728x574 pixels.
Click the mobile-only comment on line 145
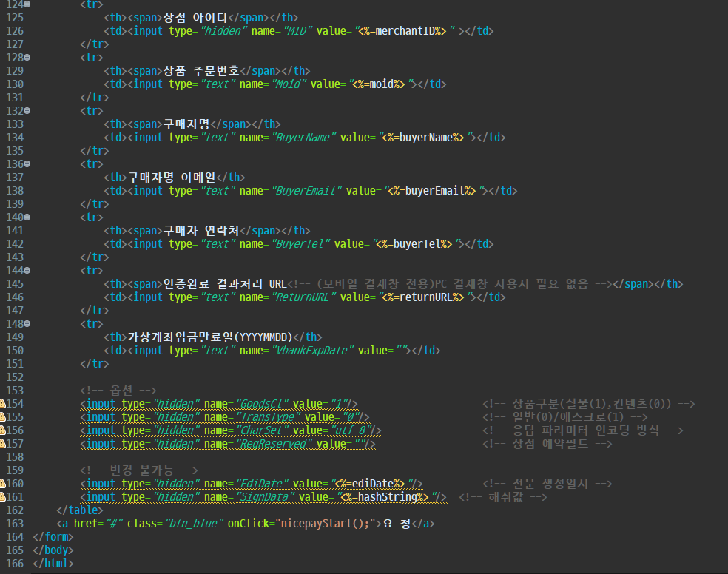click(450, 284)
